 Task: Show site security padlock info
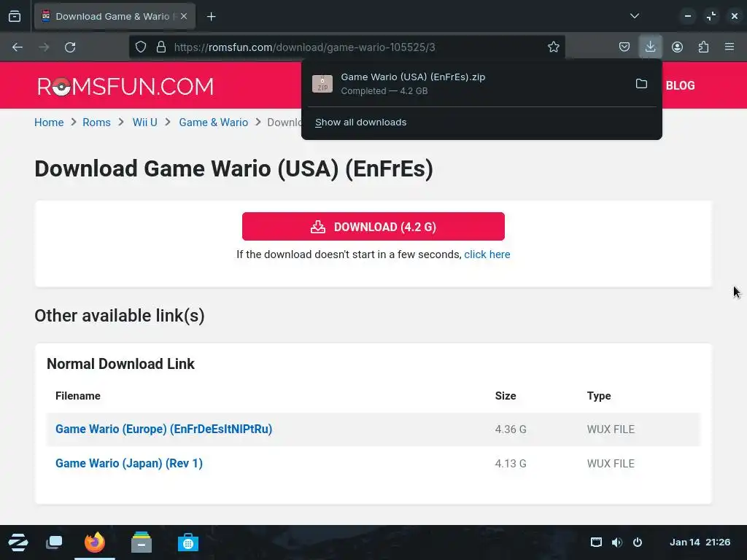tap(161, 47)
